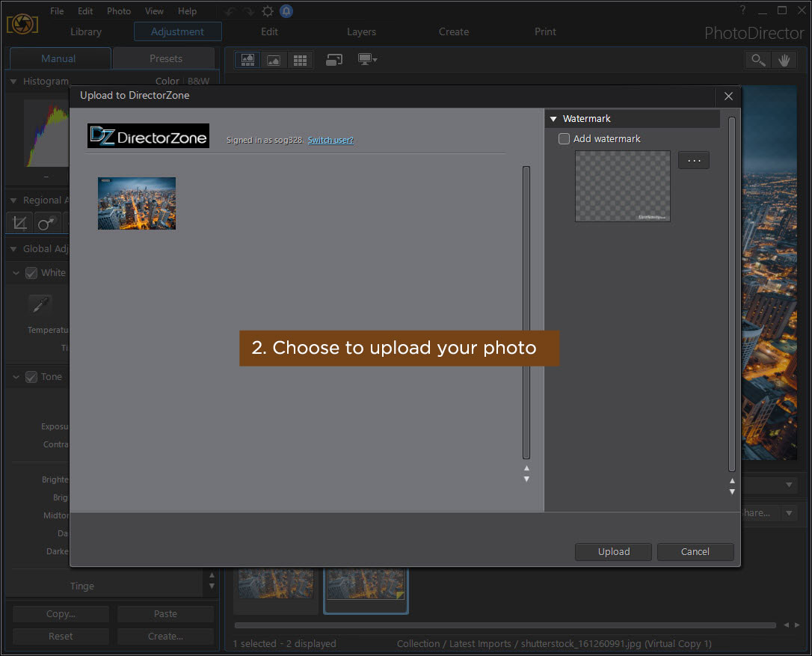Open the secondary monitor display dropdown
The width and height of the screenshot is (812, 656).
[367, 61]
